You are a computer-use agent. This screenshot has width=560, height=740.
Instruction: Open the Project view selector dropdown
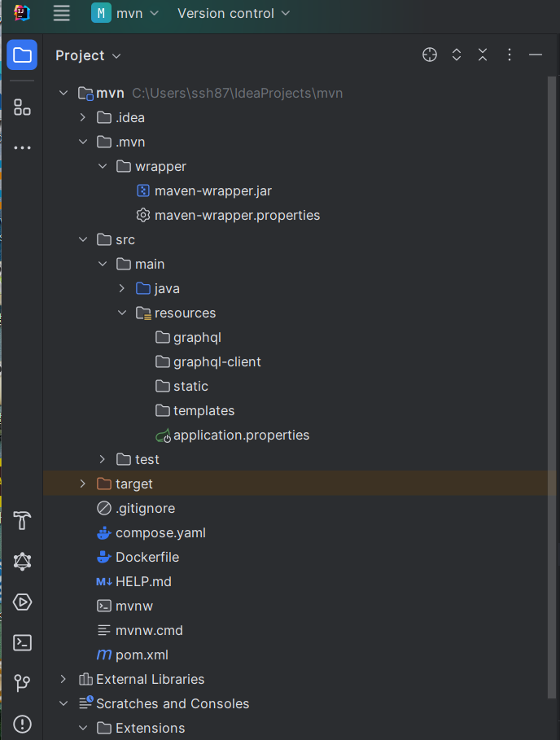(88, 55)
